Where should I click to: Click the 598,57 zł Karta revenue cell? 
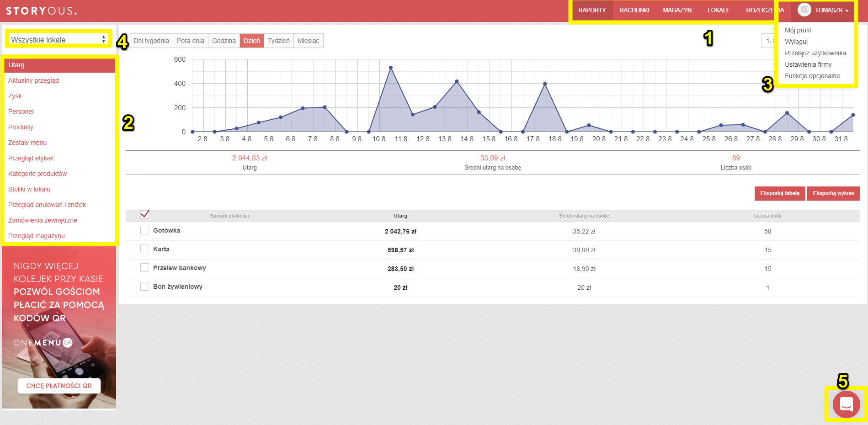[400, 250]
